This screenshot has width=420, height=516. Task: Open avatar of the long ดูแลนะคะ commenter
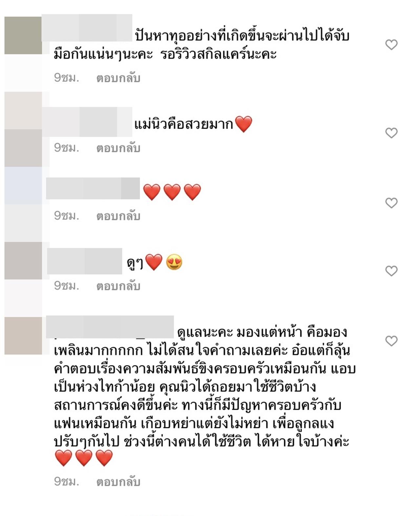(x=23, y=335)
